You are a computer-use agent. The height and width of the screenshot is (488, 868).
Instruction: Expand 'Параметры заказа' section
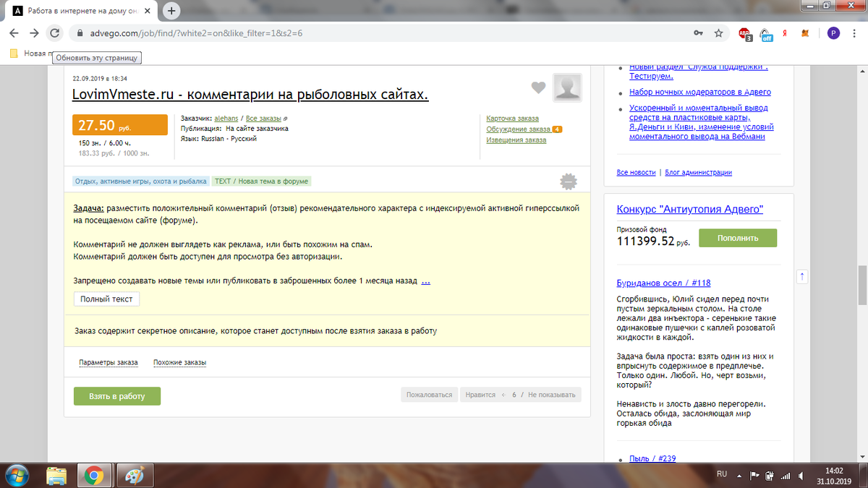(x=109, y=363)
